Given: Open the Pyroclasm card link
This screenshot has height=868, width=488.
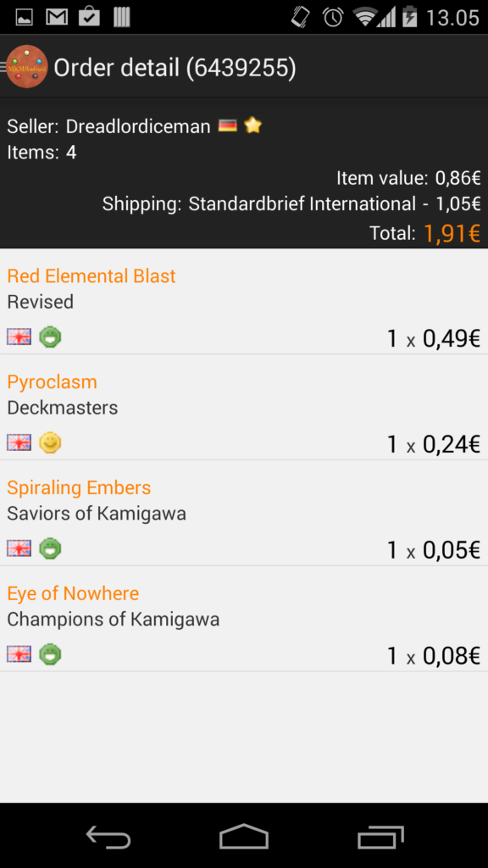Looking at the screenshot, I should click(52, 382).
